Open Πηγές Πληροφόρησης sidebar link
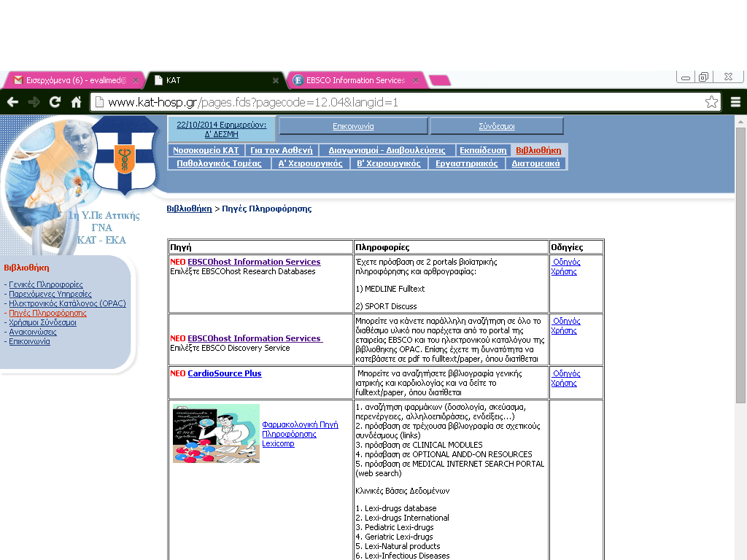This screenshot has height=560, width=747. tap(47, 313)
